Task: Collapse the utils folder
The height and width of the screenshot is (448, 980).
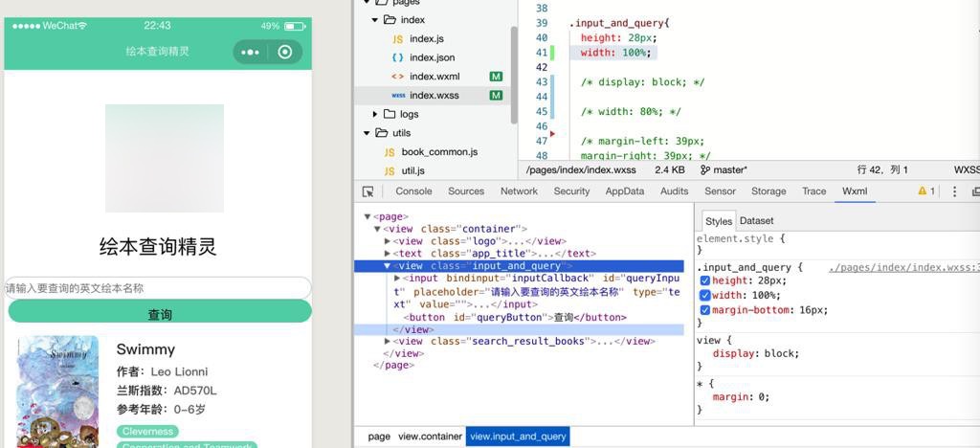Action: point(367,133)
